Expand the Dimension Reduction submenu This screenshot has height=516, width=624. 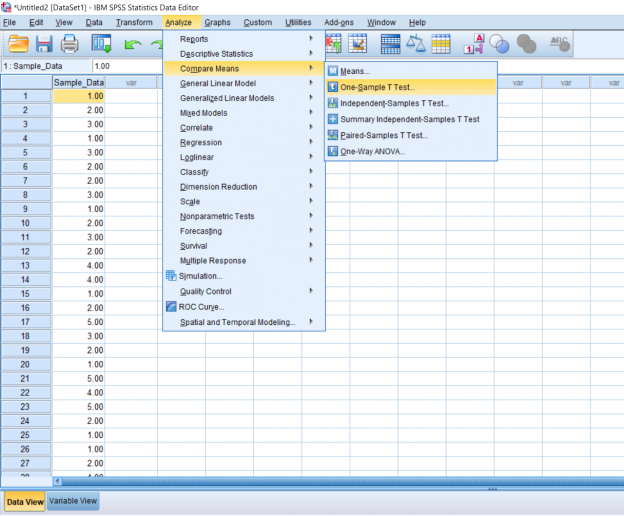tap(244, 187)
